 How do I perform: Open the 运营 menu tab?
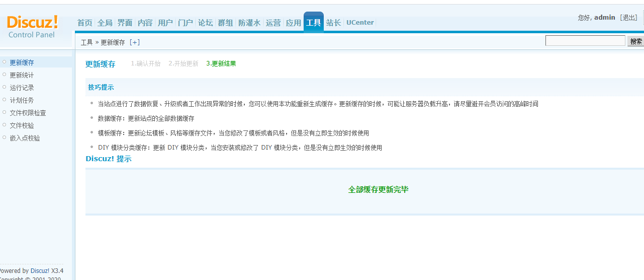click(273, 23)
